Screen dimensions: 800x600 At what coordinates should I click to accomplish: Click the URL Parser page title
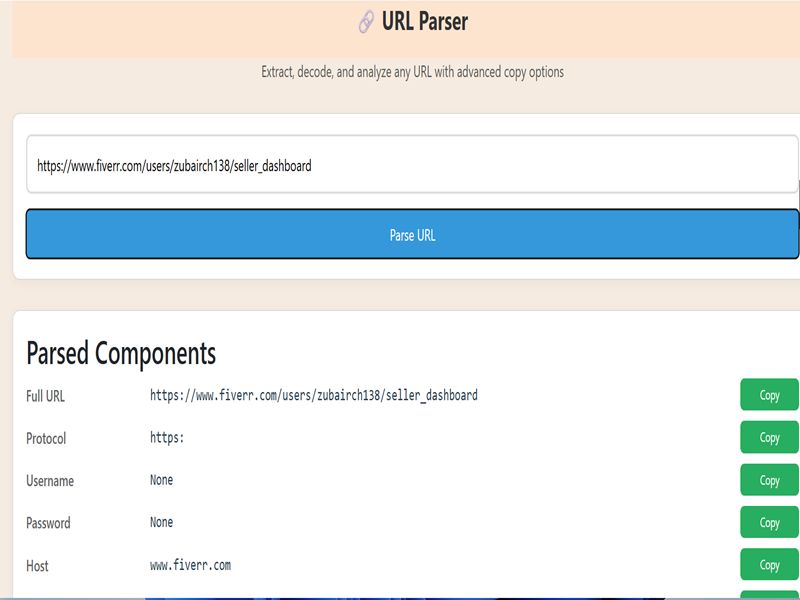424,21
